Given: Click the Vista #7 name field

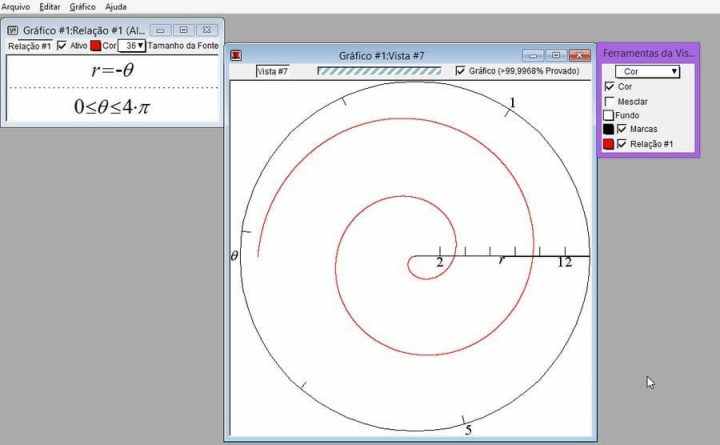Looking at the screenshot, I should [272, 71].
